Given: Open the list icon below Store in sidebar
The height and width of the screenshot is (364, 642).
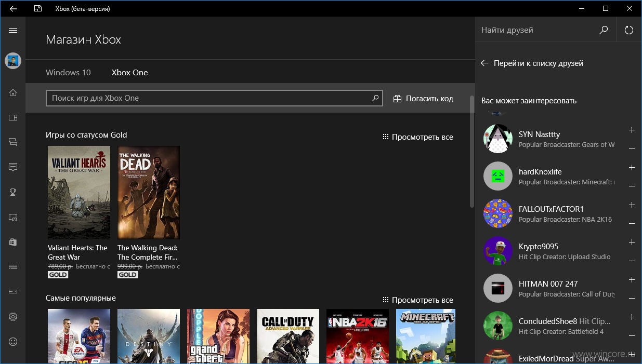Looking at the screenshot, I should tap(13, 267).
